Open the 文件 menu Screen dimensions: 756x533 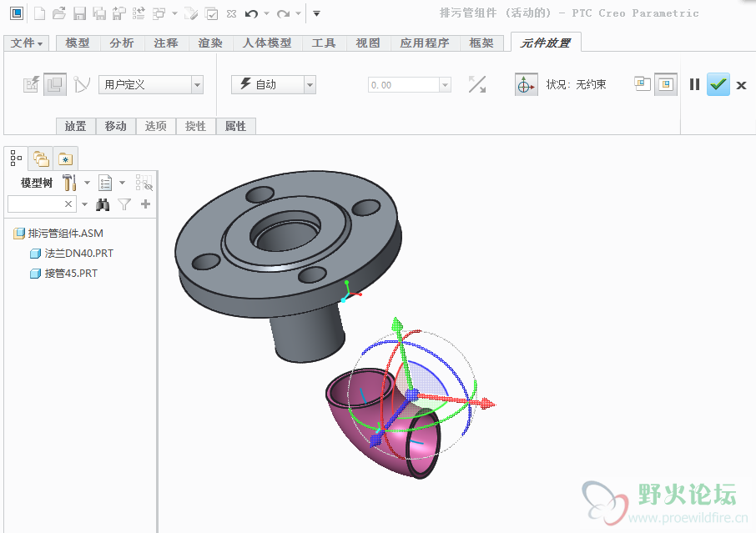pos(27,43)
